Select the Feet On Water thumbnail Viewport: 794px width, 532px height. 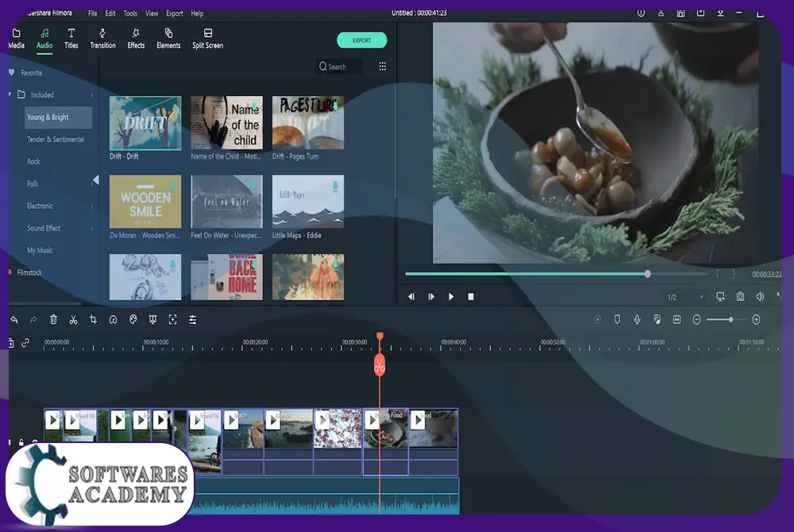pyautogui.click(x=226, y=202)
